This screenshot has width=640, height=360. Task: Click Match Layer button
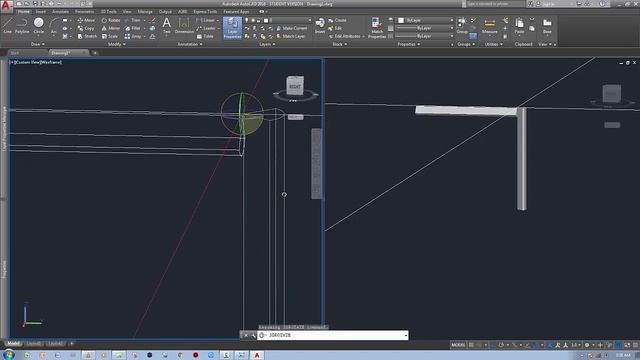291,36
